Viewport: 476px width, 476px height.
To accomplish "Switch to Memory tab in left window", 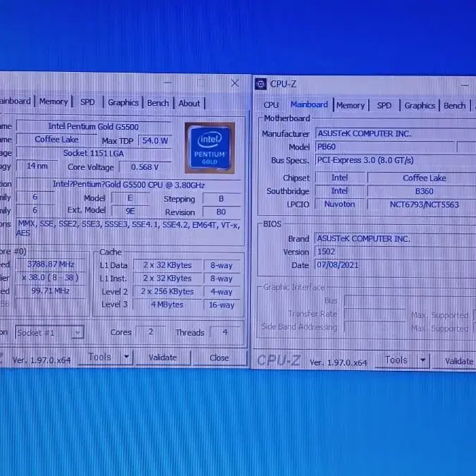I will coord(54,102).
